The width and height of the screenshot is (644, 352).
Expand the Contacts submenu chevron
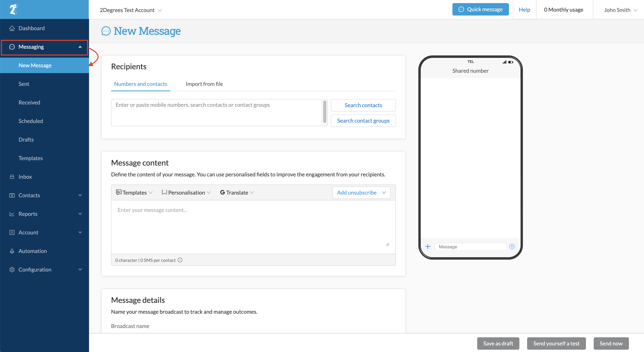pyautogui.click(x=80, y=195)
